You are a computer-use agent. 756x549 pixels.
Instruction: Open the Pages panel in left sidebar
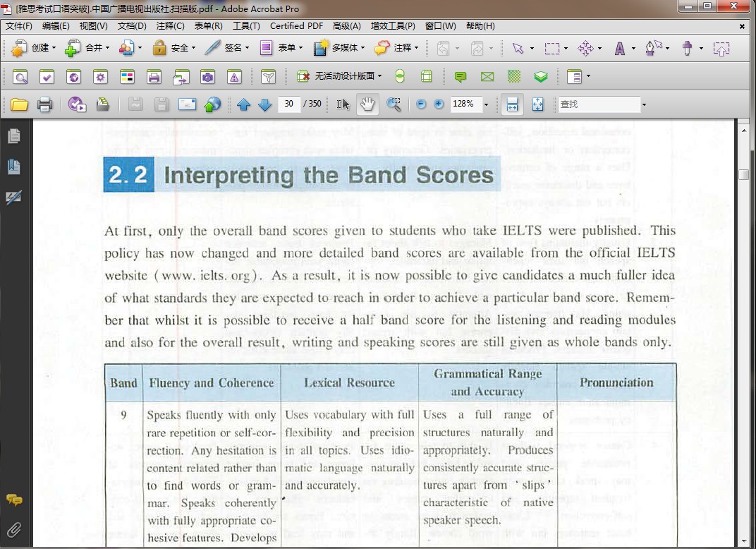[14, 136]
